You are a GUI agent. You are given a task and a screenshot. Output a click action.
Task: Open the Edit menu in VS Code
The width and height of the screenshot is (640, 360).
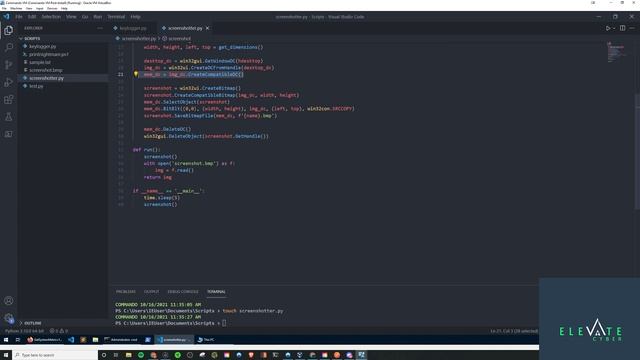(32, 17)
